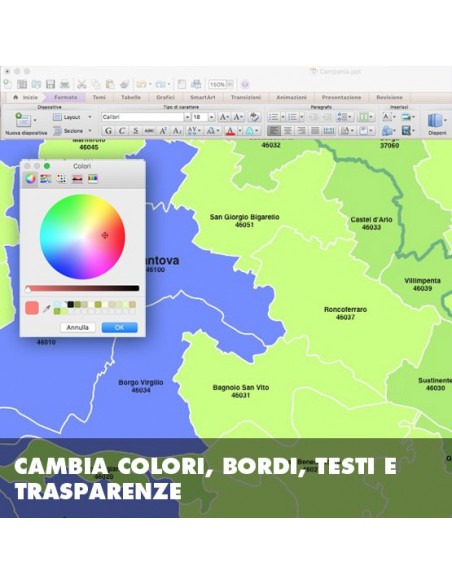Image resolution: width=452 pixels, height=584 pixels.
Task: Switch to the color sliders picker tab
Action: pos(46,179)
